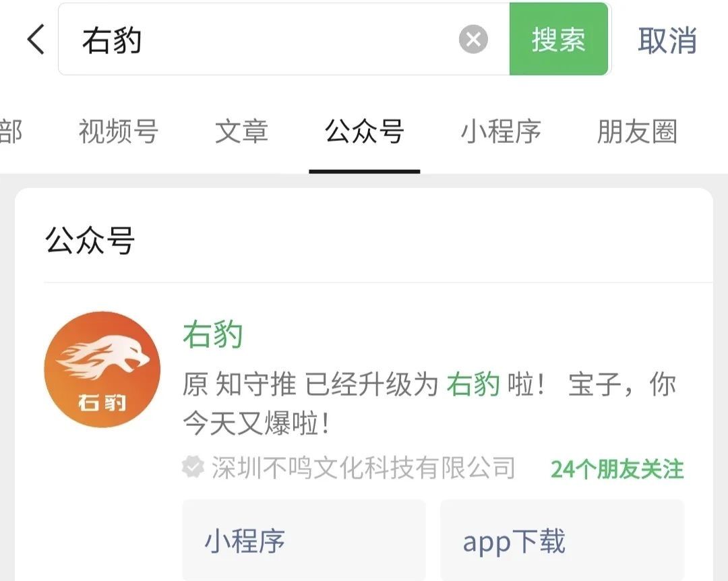
Task: Click the account description starting 原 知守推
Action: point(429,404)
